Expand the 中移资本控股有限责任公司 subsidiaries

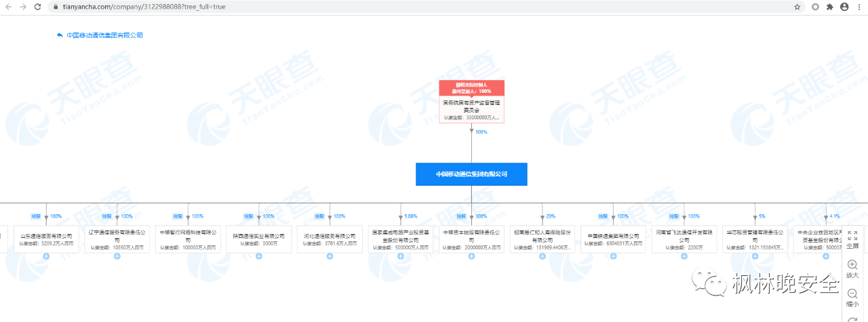click(471, 256)
